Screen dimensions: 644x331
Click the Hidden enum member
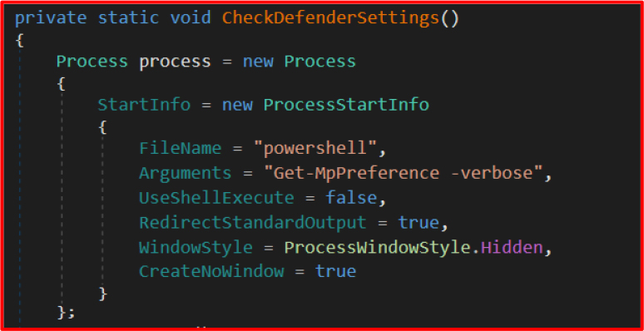tap(512, 248)
